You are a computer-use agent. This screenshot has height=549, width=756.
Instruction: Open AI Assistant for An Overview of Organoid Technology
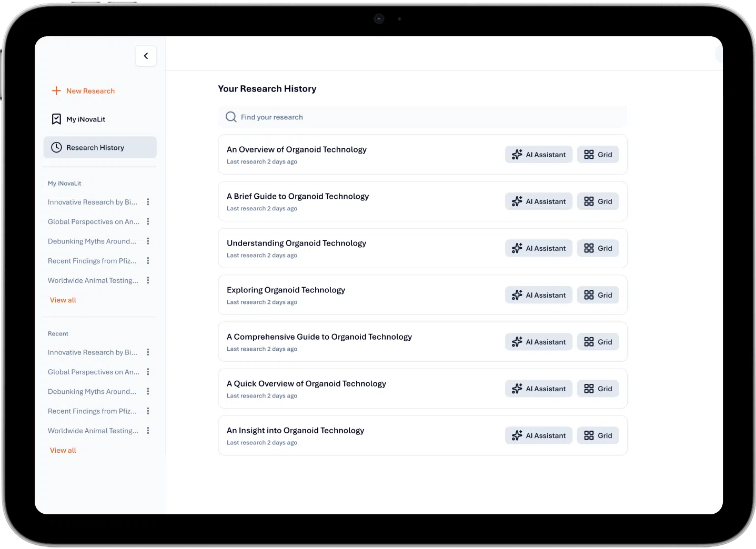click(538, 155)
